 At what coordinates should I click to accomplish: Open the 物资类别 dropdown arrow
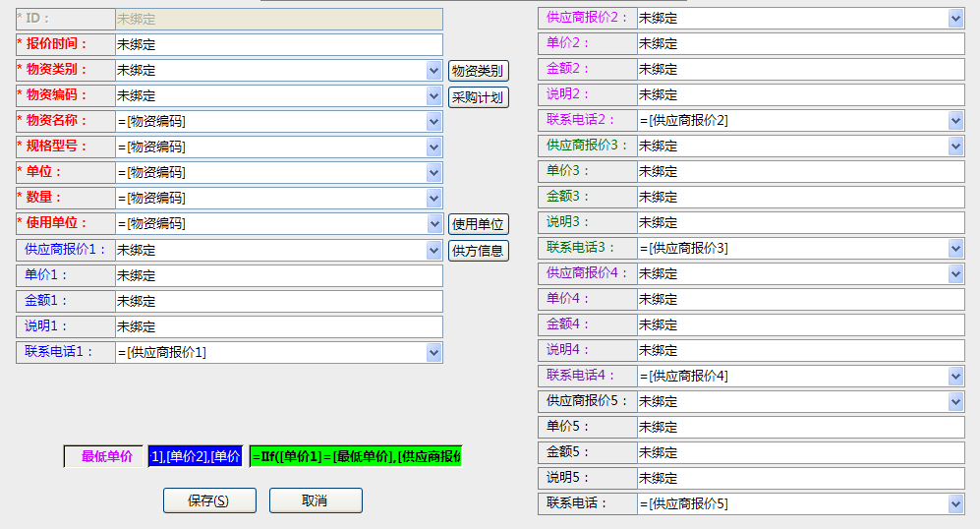point(433,71)
